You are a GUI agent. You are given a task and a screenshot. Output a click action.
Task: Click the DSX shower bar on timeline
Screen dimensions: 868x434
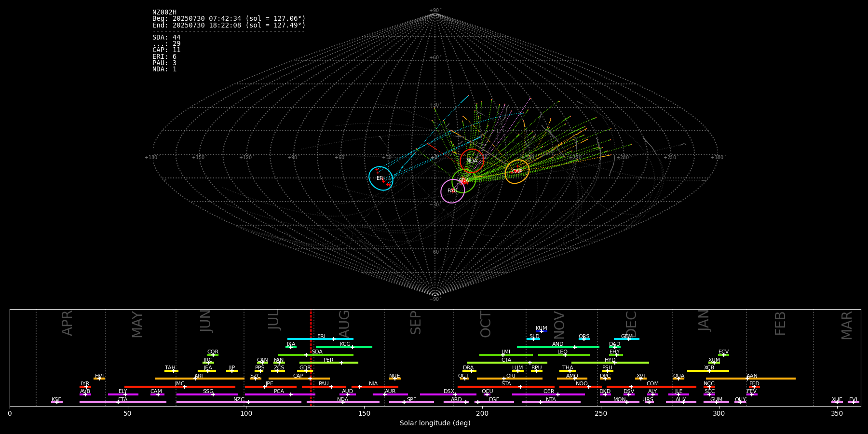tap(448, 394)
